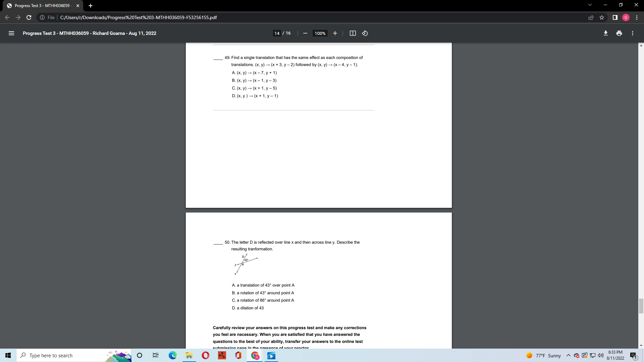This screenshot has height=362, width=644.
Task: Open a new browser tab
Action: pos(91,5)
